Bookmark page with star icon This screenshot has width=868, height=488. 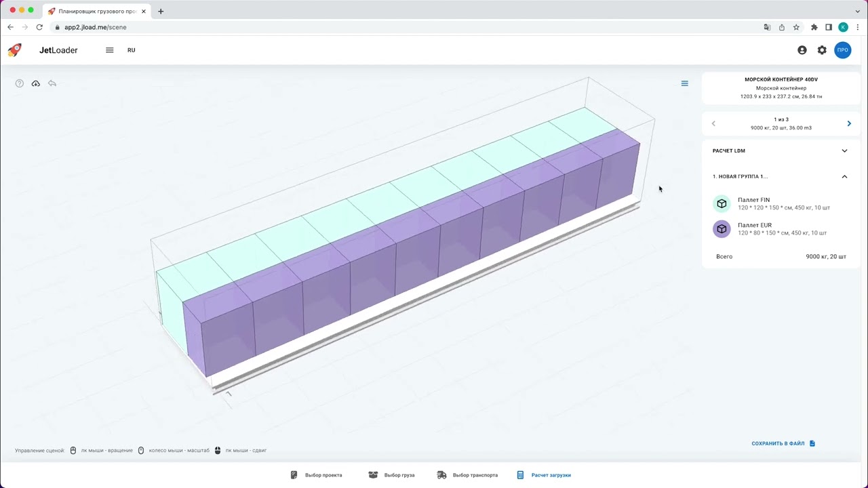(796, 27)
